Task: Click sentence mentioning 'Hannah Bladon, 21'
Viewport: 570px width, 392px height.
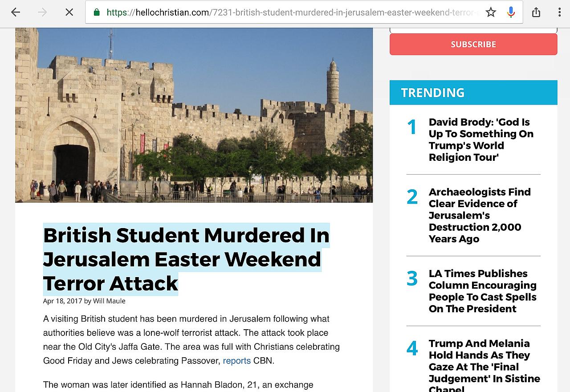Action: pyautogui.click(x=178, y=384)
